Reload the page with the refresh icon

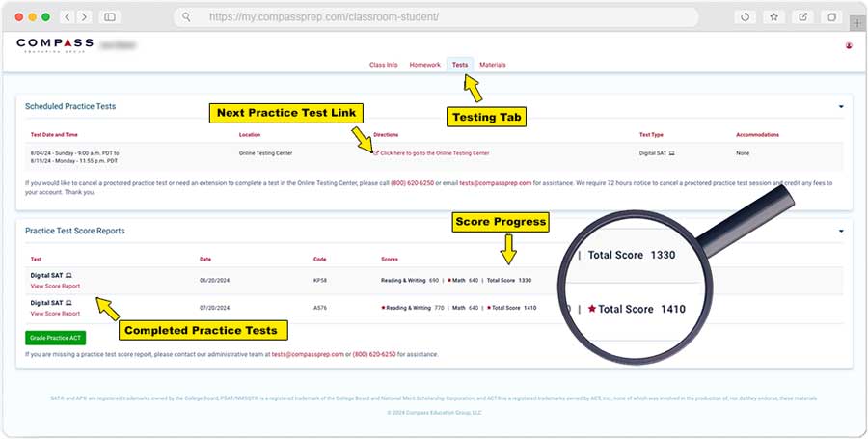click(746, 17)
